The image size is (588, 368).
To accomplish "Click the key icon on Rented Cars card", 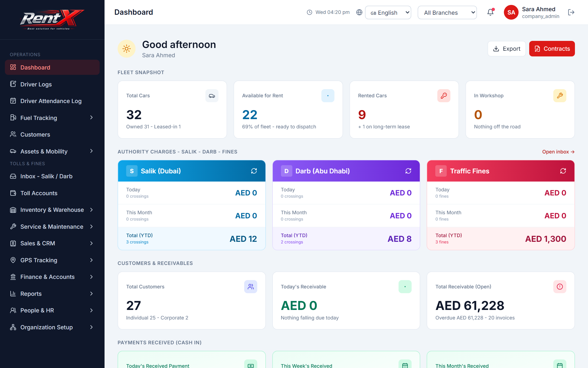I will click(x=444, y=96).
